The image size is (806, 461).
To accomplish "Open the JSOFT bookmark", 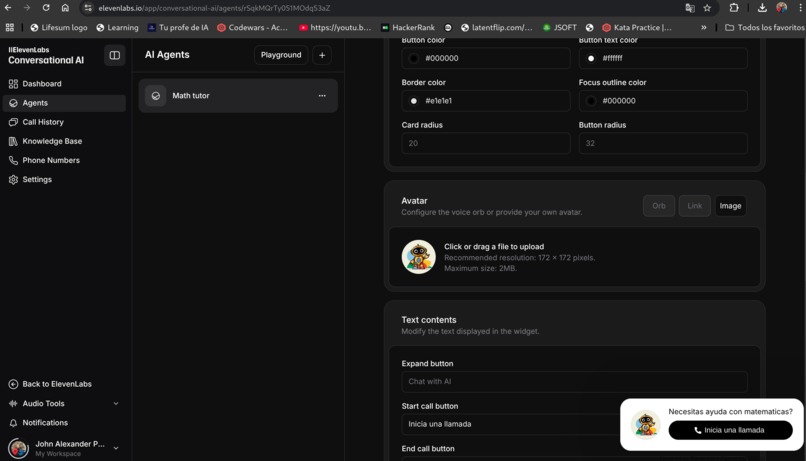I will [x=560, y=27].
